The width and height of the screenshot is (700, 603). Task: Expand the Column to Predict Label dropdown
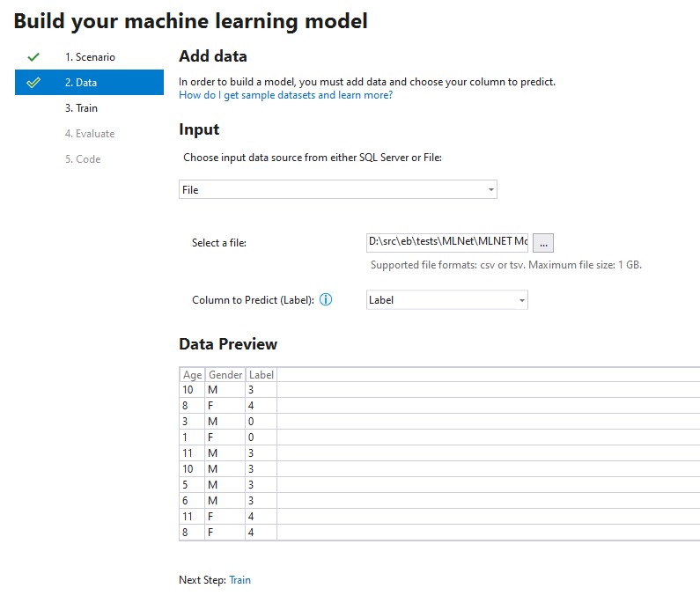(446, 300)
